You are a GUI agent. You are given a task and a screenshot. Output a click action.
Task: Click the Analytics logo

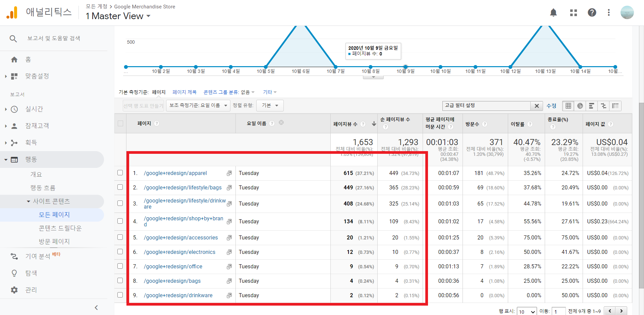(12, 13)
